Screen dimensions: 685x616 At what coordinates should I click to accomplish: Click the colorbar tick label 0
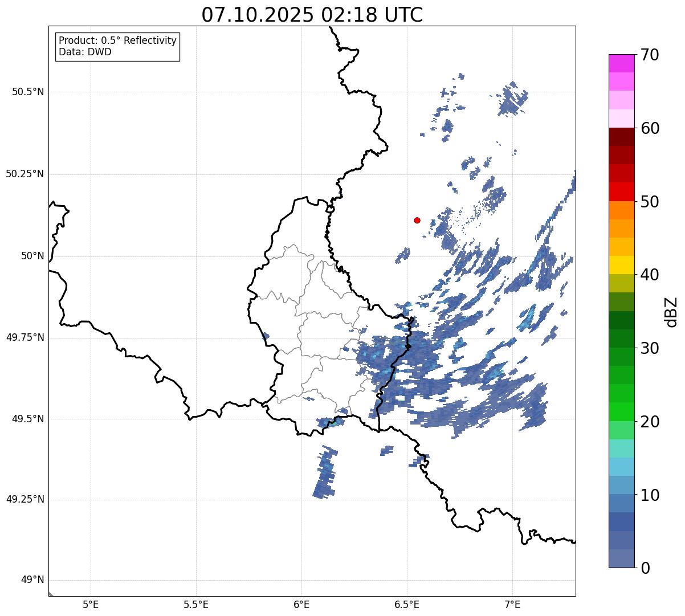pyautogui.click(x=645, y=568)
